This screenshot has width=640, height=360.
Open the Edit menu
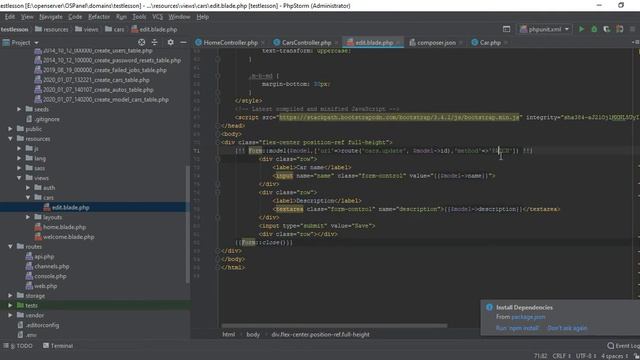[x=10, y=17]
